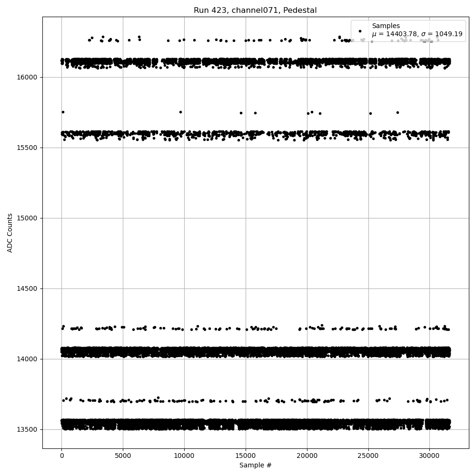Screen dimensions: 476x476
Task: Click the plot title 'Run 423, channel071, Pedestal'
Action: pos(255,10)
